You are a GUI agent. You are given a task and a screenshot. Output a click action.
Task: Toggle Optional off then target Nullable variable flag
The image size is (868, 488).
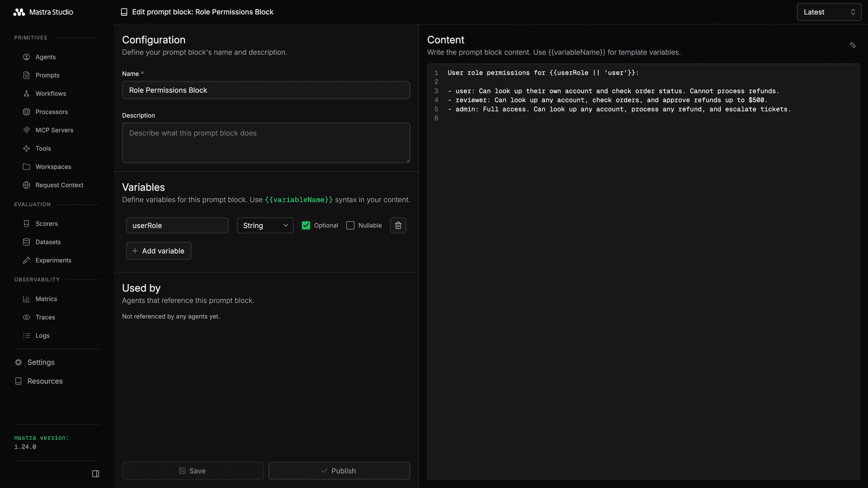pos(350,225)
